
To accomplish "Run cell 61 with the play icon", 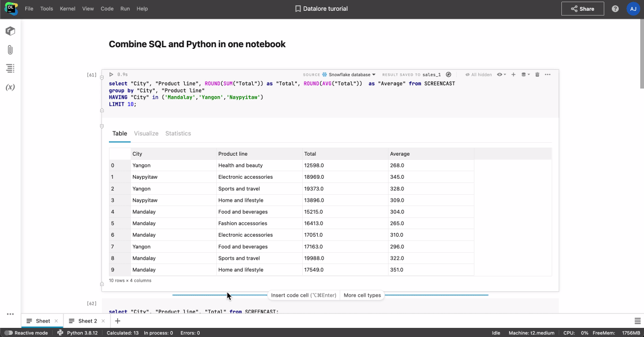I will coord(111,75).
